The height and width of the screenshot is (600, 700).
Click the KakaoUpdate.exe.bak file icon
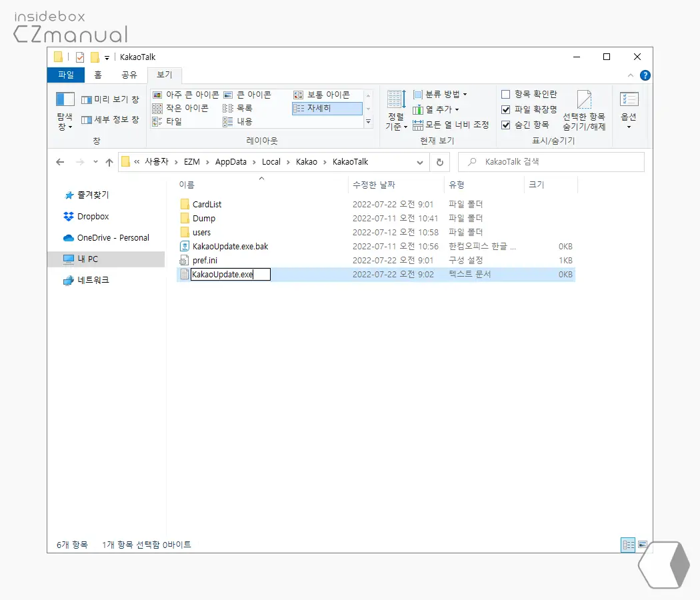185,247
